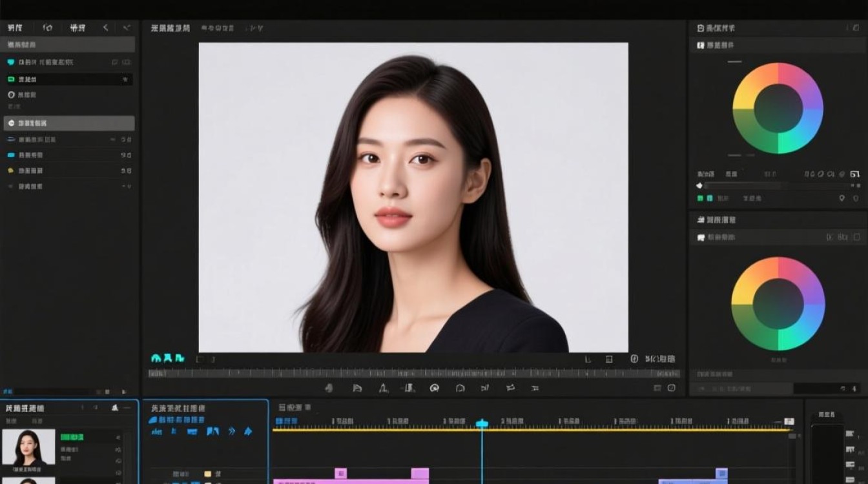Click the upper color wheel in right panel
Screen dimensions: 868x484
coord(778,108)
